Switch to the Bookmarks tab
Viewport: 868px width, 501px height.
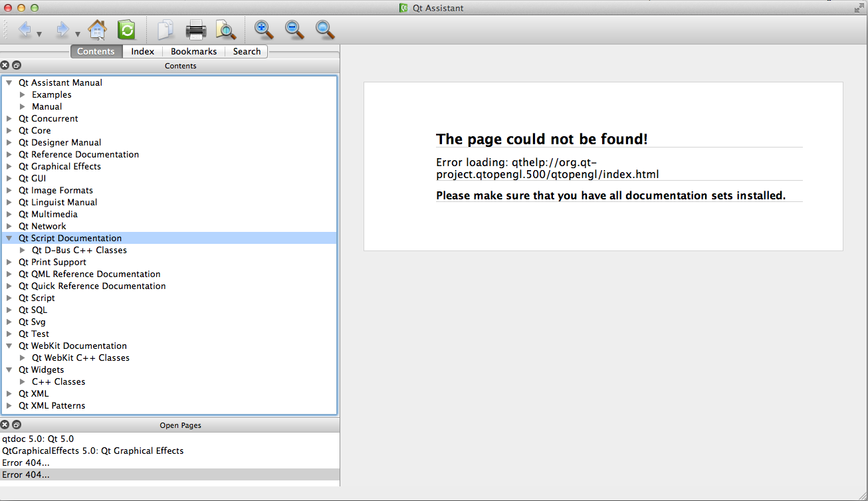pyautogui.click(x=193, y=51)
